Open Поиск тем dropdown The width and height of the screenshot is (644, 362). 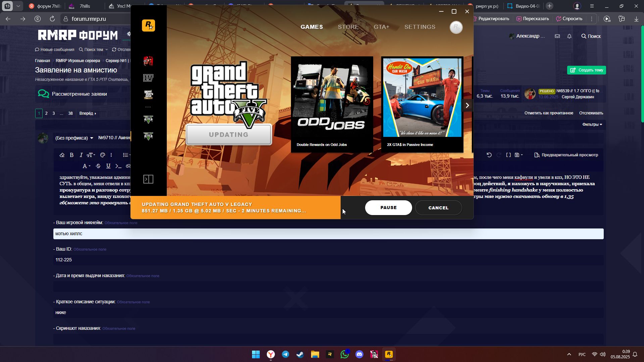click(93, 50)
